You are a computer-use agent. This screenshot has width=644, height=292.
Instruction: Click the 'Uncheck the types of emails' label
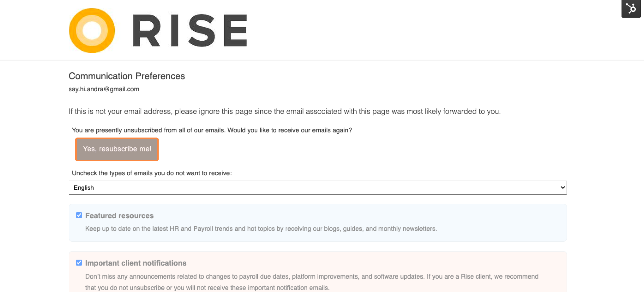click(152, 173)
